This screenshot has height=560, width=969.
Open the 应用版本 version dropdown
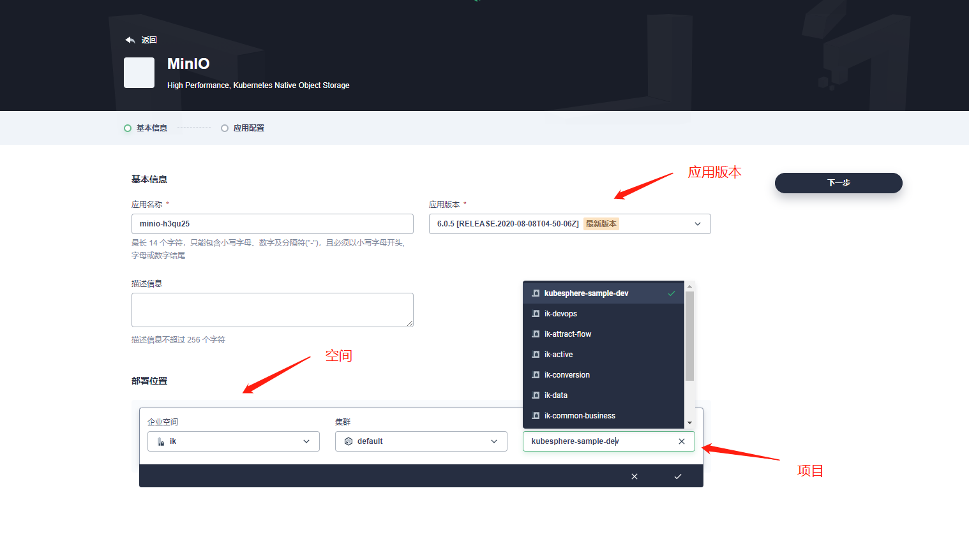(698, 223)
